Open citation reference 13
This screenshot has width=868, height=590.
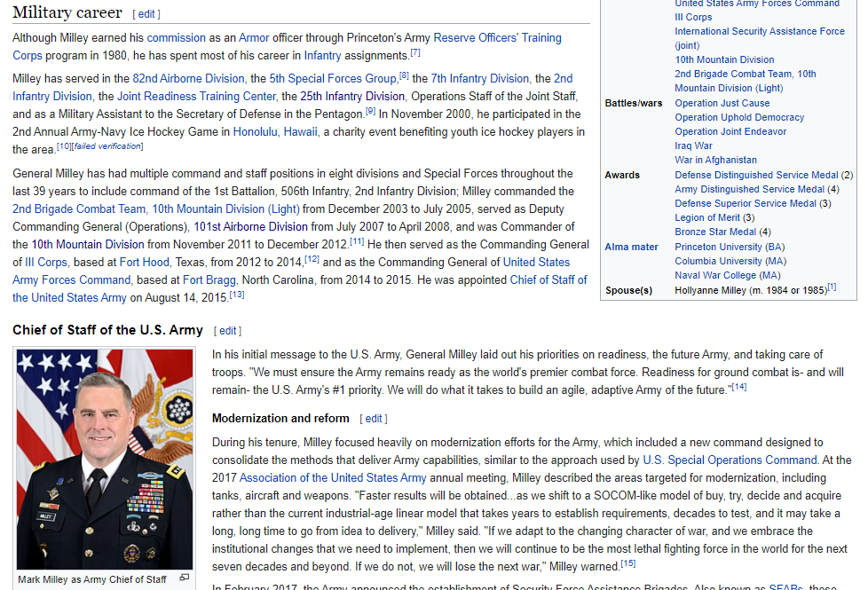coord(237,295)
